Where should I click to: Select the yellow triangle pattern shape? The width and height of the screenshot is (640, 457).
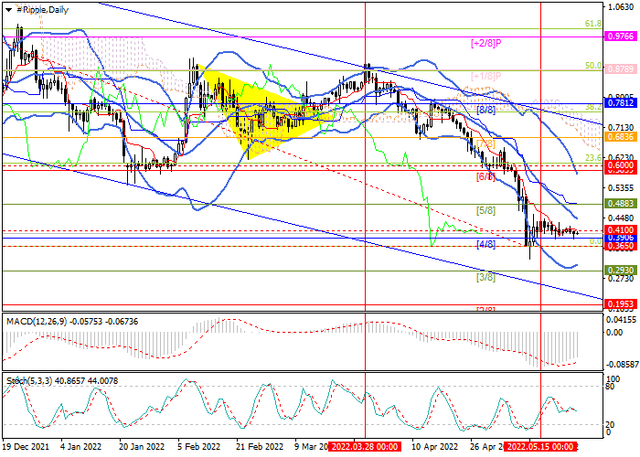[x=250, y=112]
